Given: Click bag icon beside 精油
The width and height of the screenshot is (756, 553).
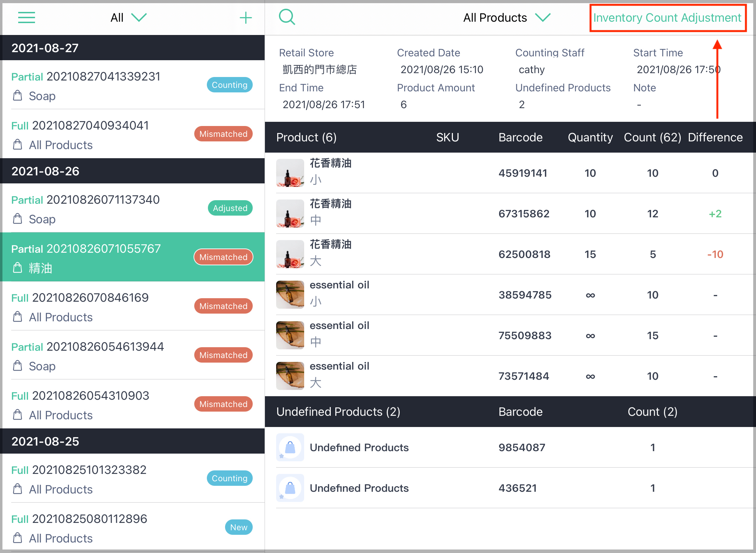Looking at the screenshot, I should tap(17, 268).
